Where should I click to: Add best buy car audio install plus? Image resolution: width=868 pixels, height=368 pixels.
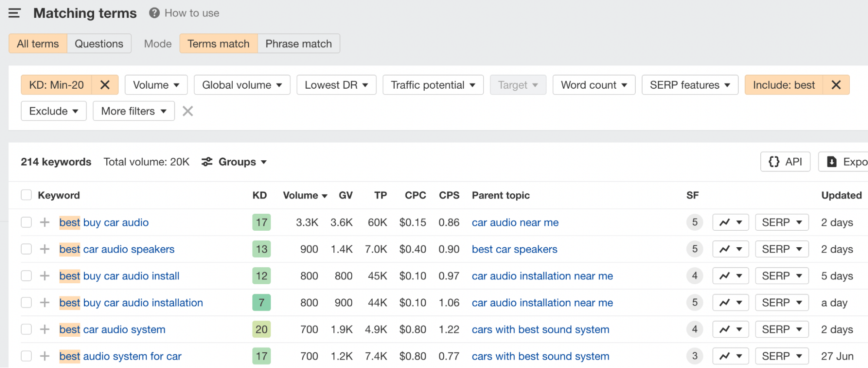[45, 276]
